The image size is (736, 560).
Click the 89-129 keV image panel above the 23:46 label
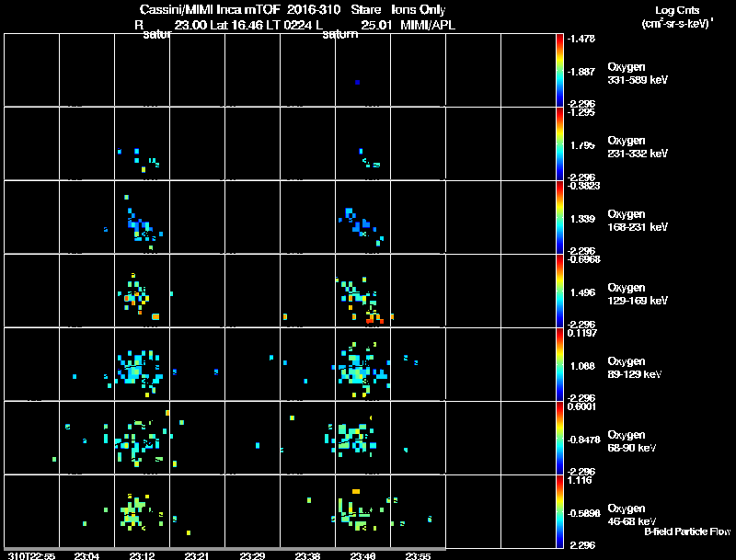[x=362, y=364]
